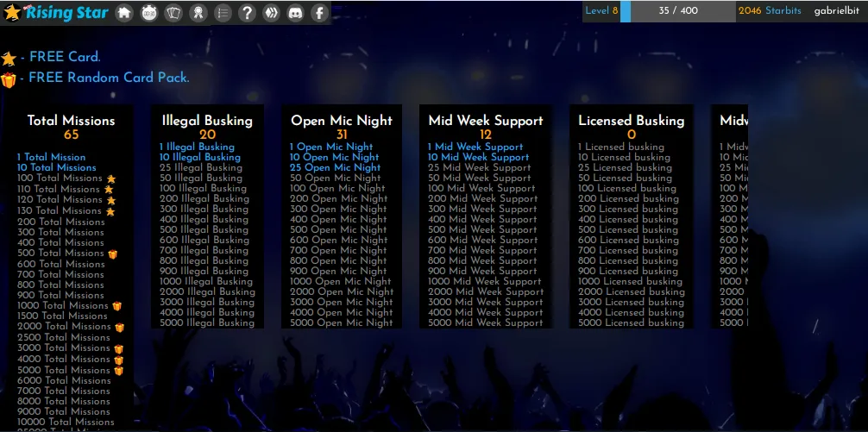
Task: Click gift icon next to 1000 Total Missions
Action: 116,306
